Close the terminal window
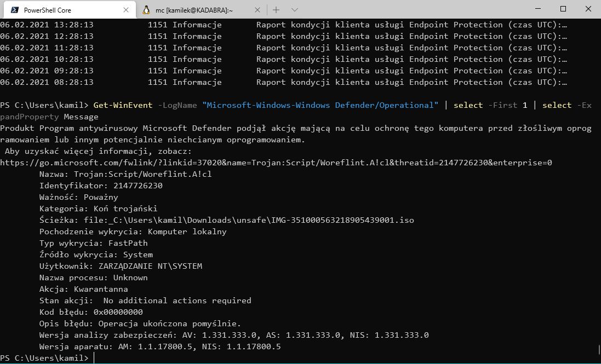The image size is (601, 364). click(588, 9)
